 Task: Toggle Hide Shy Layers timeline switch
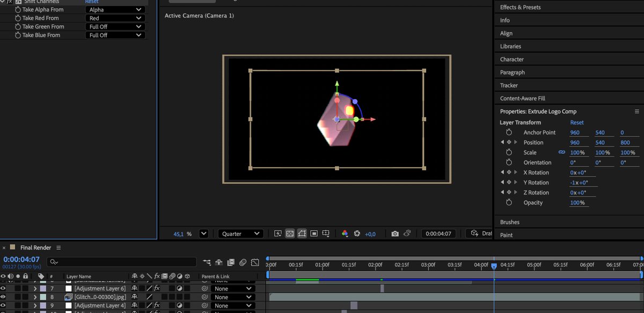tap(219, 262)
